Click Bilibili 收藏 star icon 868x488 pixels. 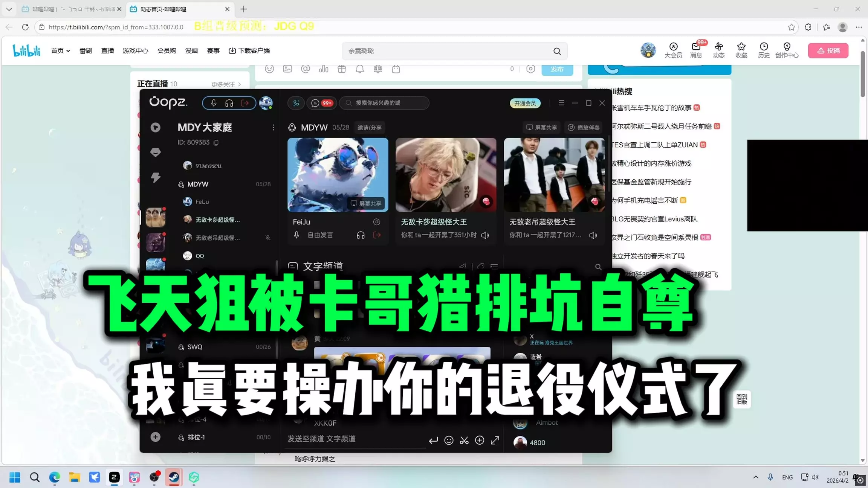click(741, 47)
